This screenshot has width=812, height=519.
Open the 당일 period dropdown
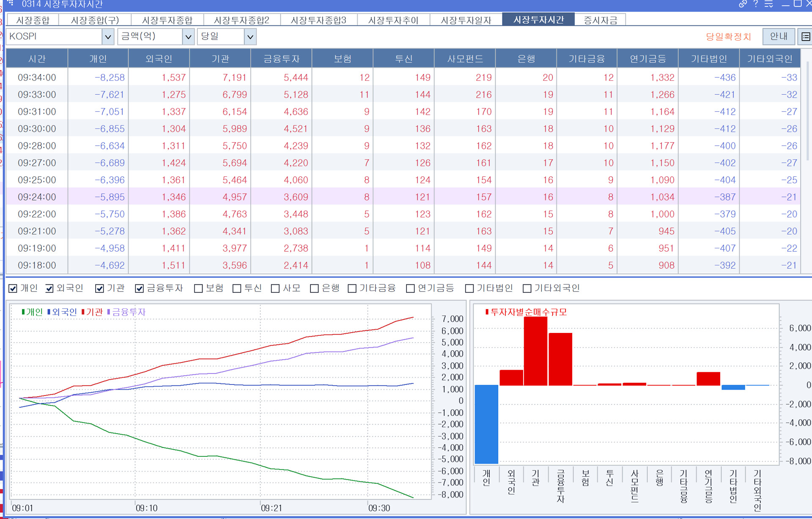(x=250, y=37)
